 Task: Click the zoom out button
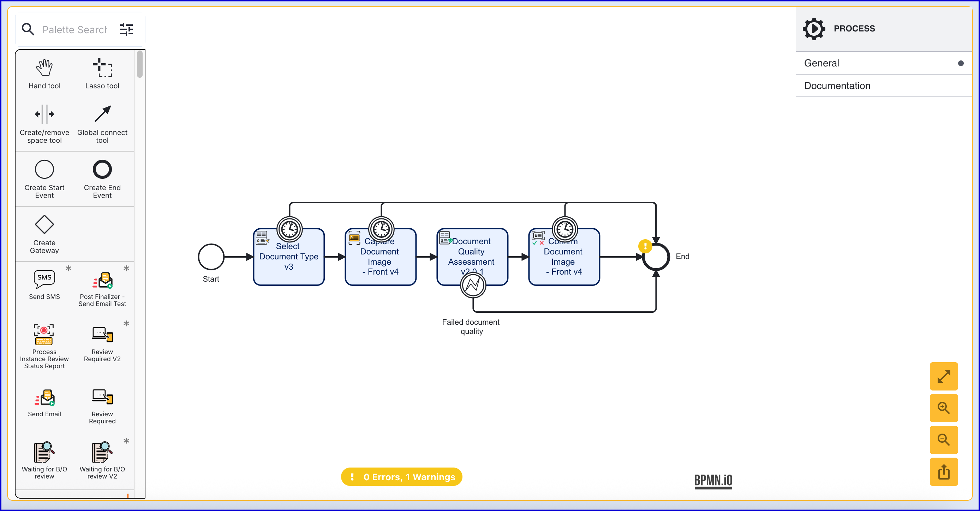click(x=944, y=440)
